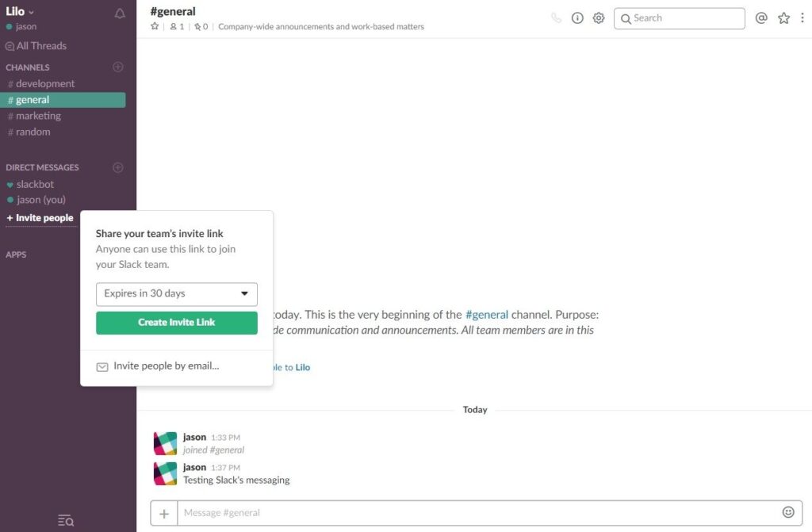
Task: Click attach file plus button
Action: [164, 513]
